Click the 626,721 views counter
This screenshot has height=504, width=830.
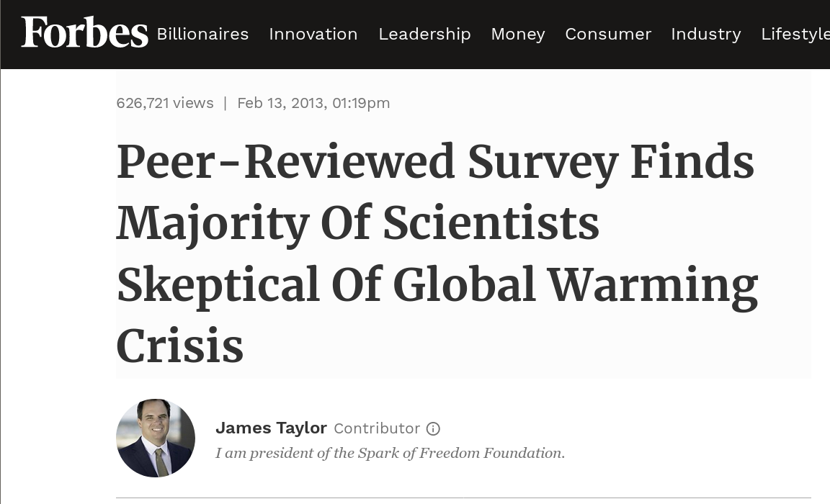coord(165,102)
